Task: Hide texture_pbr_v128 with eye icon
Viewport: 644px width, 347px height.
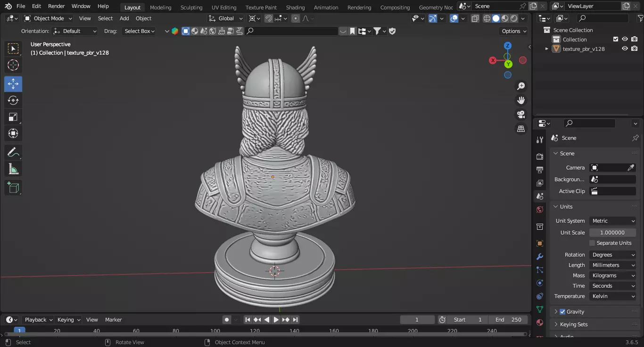Action: coord(625,49)
